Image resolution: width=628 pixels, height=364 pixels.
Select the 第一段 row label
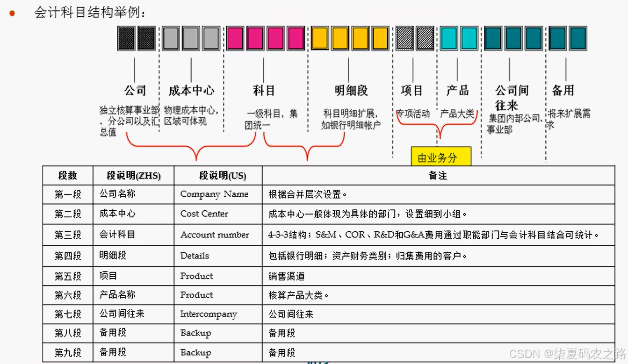point(67,194)
